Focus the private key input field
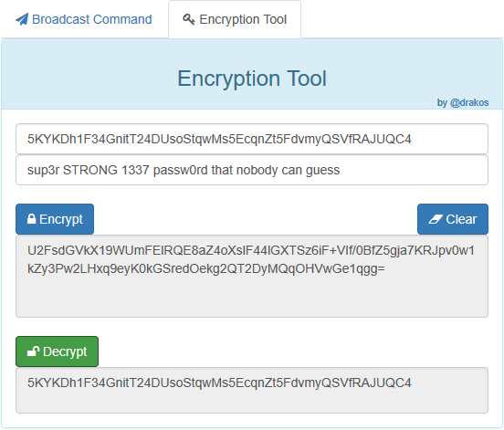The image size is (504, 430). pos(252,139)
